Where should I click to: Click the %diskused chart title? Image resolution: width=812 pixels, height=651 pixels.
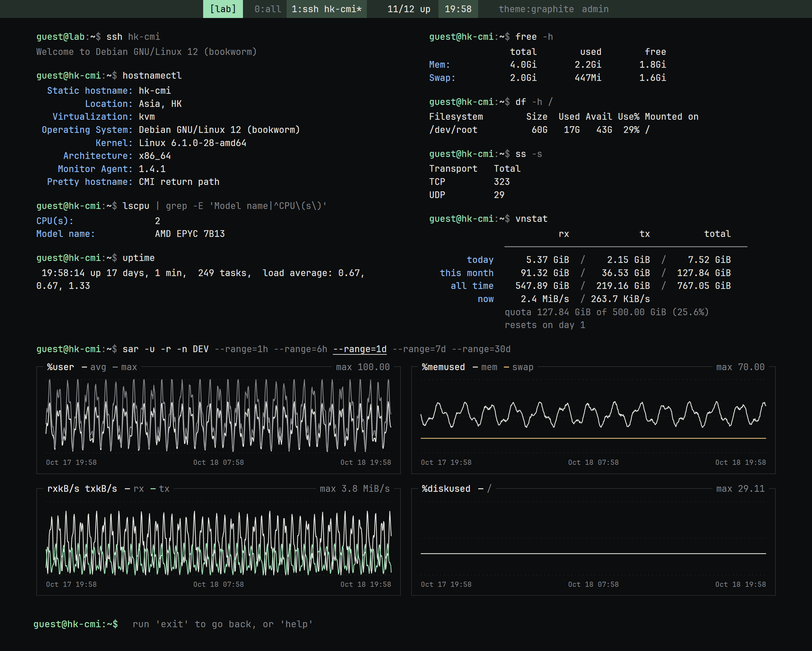point(446,489)
